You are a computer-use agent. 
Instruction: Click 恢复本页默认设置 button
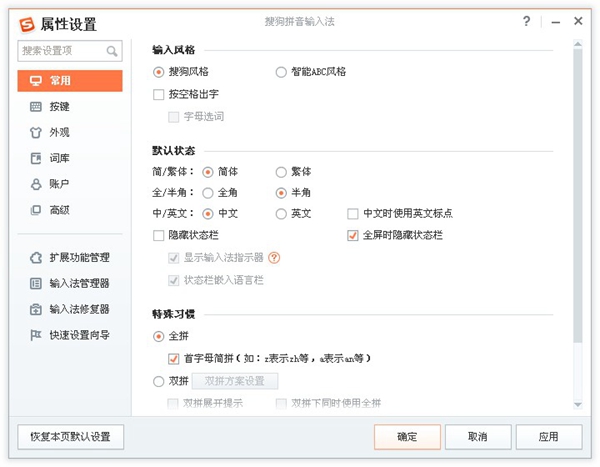[x=71, y=437]
